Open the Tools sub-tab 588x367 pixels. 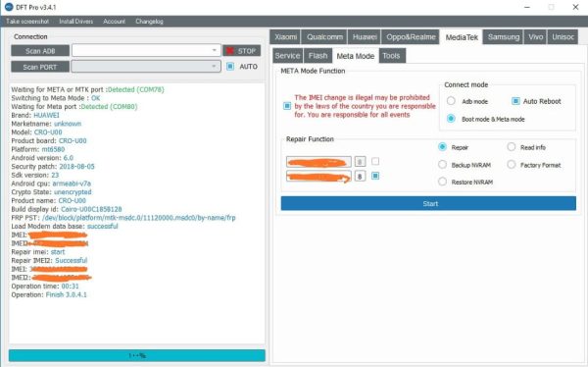click(x=391, y=56)
